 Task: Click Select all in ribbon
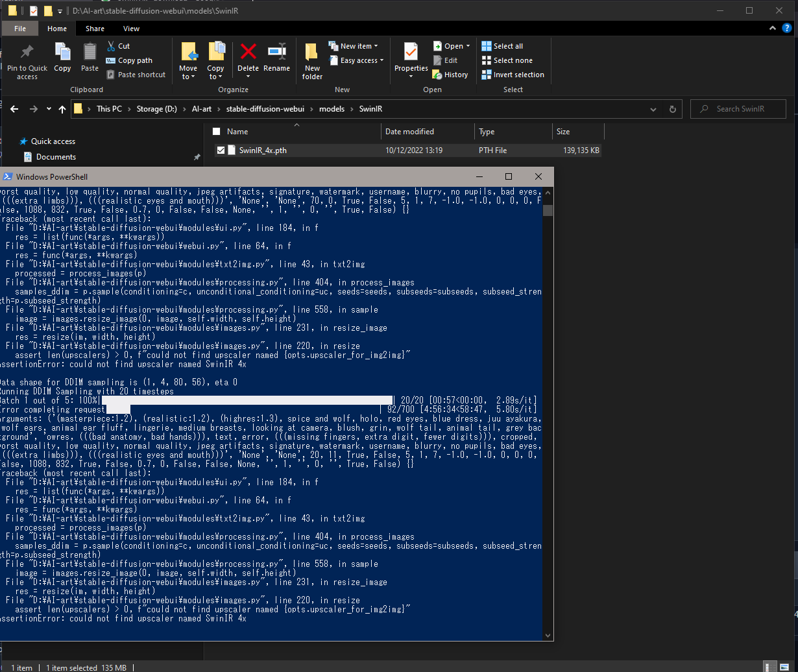point(502,46)
